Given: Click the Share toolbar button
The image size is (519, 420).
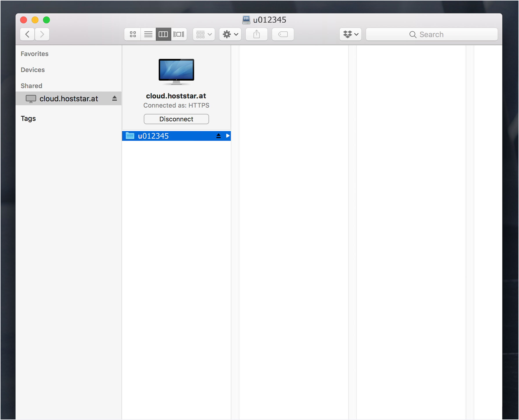Looking at the screenshot, I should [x=257, y=34].
